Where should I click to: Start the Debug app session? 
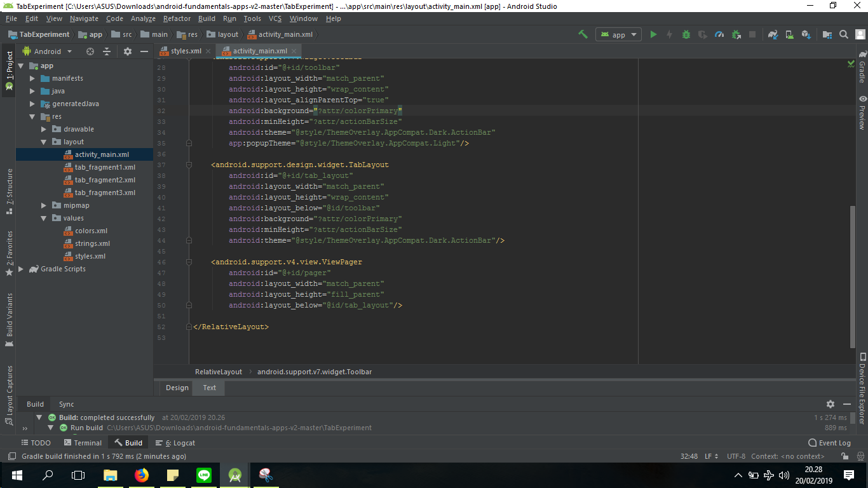[686, 35]
